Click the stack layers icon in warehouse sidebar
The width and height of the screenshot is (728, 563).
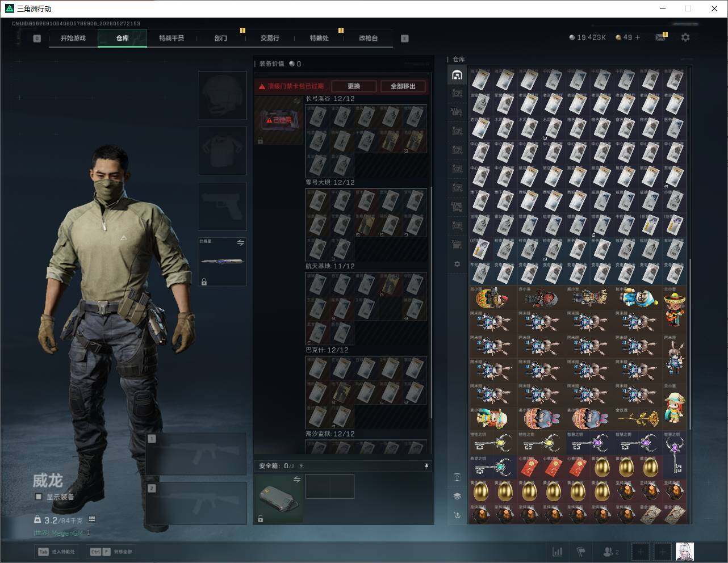click(x=457, y=496)
